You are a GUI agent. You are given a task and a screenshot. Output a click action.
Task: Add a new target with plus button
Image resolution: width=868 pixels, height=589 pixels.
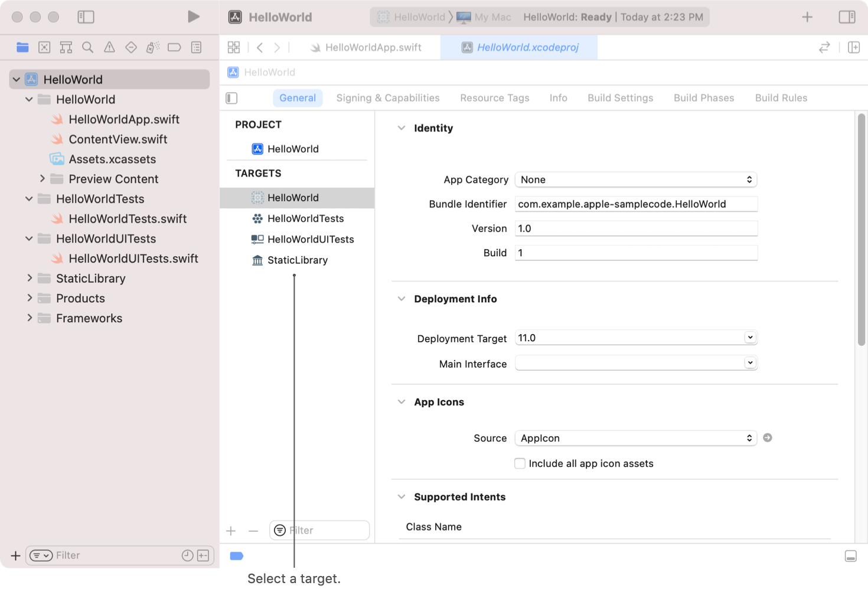pos(231,531)
